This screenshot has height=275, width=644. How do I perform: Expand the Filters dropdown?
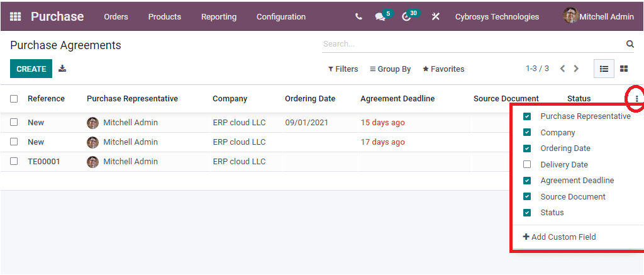pyautogui.click(x=343, y=69)
